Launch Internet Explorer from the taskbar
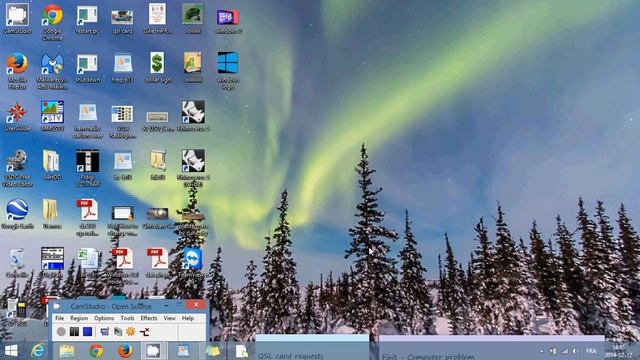This screenshot has width=640, height=360. (x=38, y=351)
